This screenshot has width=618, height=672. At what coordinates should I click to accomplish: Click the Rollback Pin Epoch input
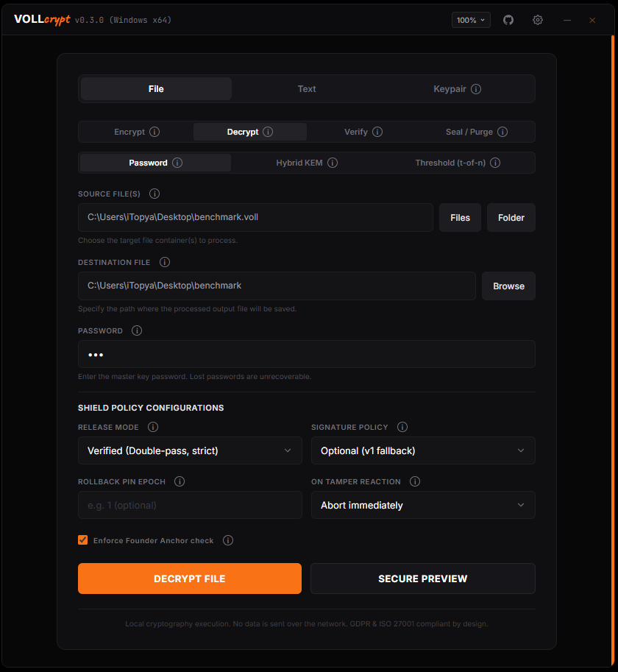(190, 505)
